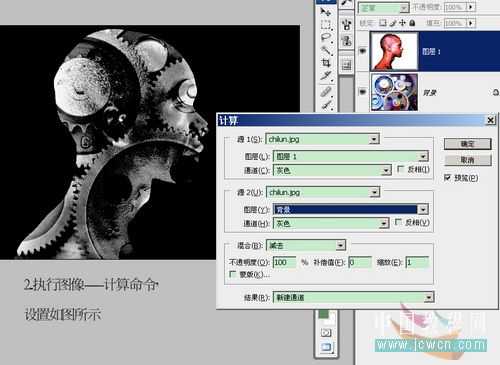Open the 源 1(S) file dropdown
Image resolution: width=500 pixels, height=365 pixels.
tap(374, 139)
